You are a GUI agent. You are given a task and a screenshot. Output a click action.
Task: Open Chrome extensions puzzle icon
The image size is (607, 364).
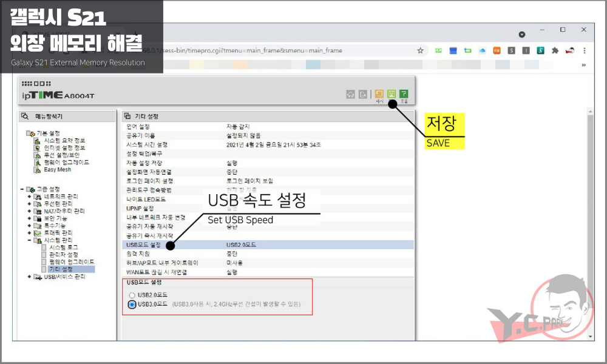pos(555,50)
